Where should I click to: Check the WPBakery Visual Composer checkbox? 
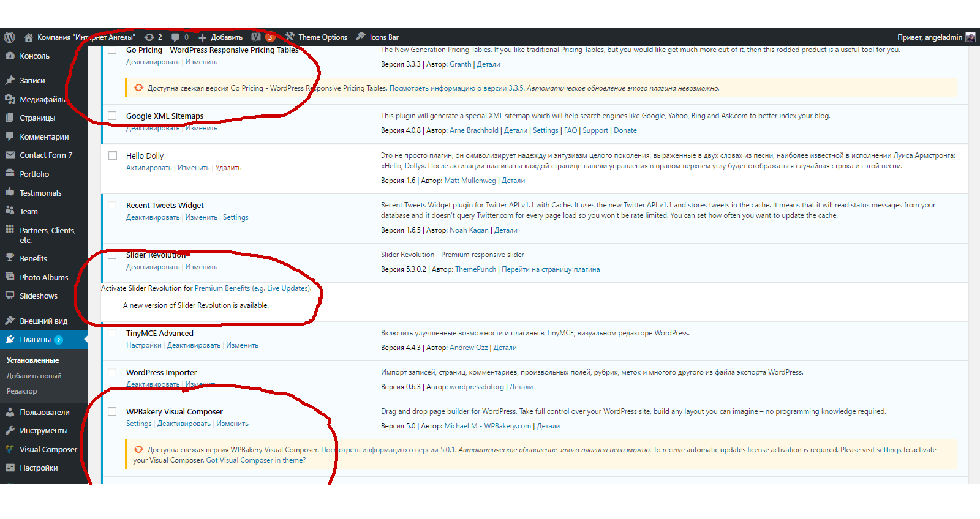(x=113, y=412)
